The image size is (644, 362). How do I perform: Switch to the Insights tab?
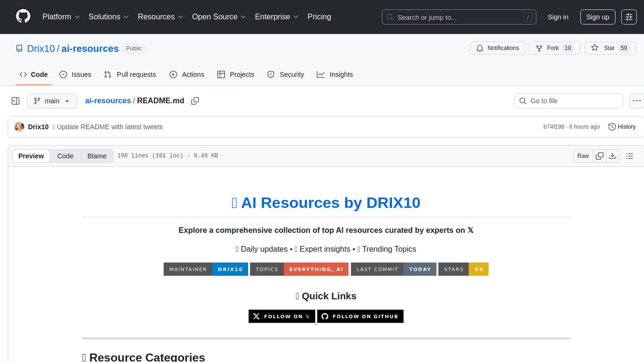coord(335,74)
